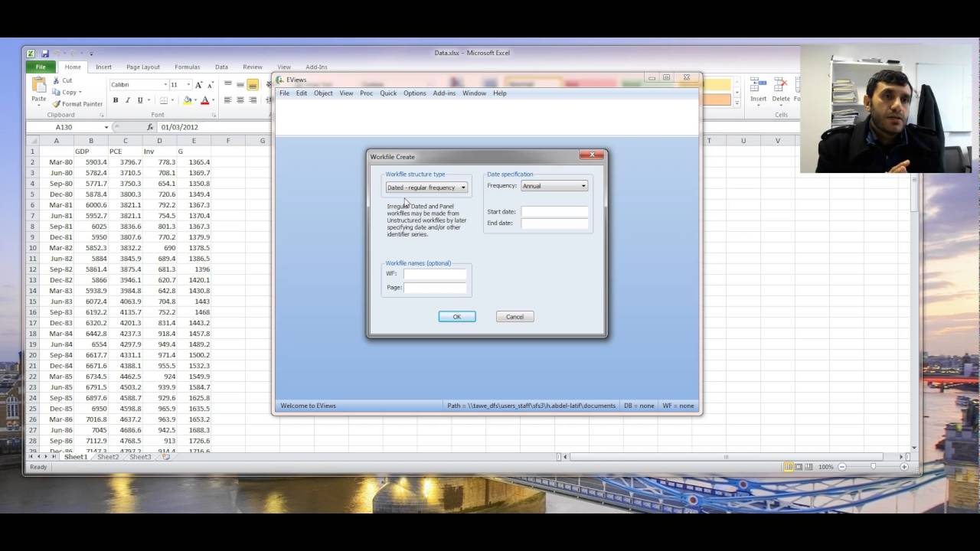Image resolution: width=980 pixels, height=551 pixels.
Task: Switch to Normal view in Excel status bar
Action: tap(788, 467)
